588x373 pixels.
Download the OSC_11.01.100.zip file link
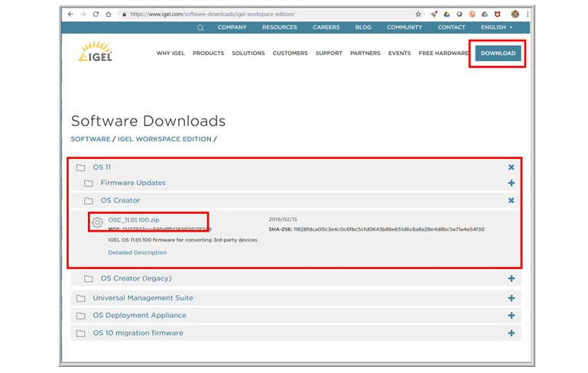coord(134,220)
